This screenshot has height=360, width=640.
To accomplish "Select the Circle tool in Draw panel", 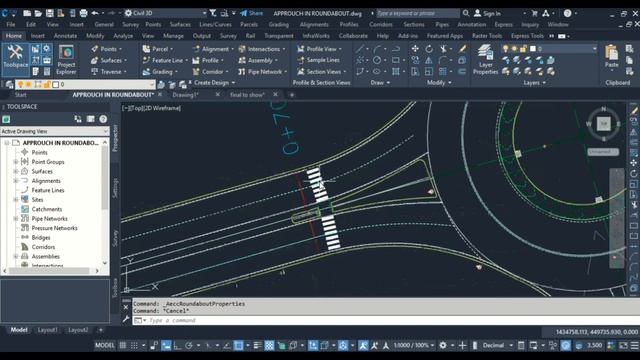I will pyautogui.click(x=377, y=60).
